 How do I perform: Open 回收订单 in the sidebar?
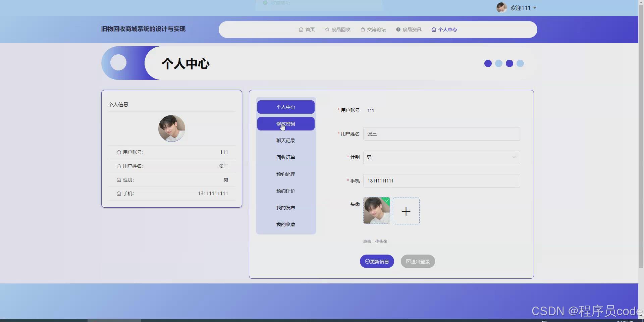(x=286, y=157)
